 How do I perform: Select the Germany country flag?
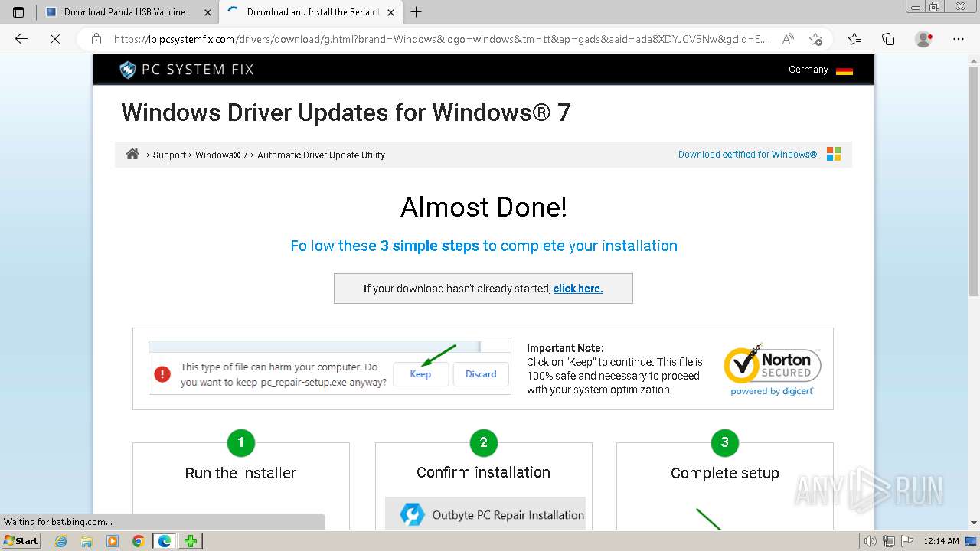pyautogui.click(x=844, y=70)
